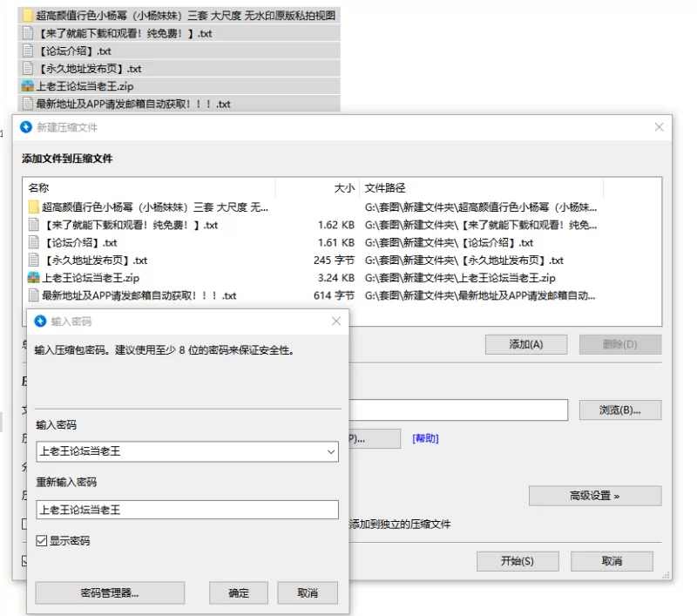The width and height of the screenshot is (697, 616).
Task: Select 最新地址及APP txt icon in Explorer background
Action: [28, 104]
